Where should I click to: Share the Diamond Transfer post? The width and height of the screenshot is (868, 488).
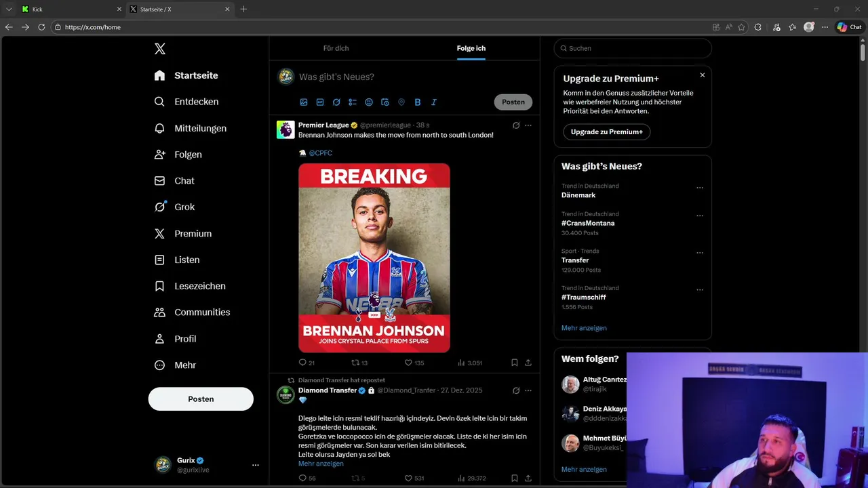(528, 478)
